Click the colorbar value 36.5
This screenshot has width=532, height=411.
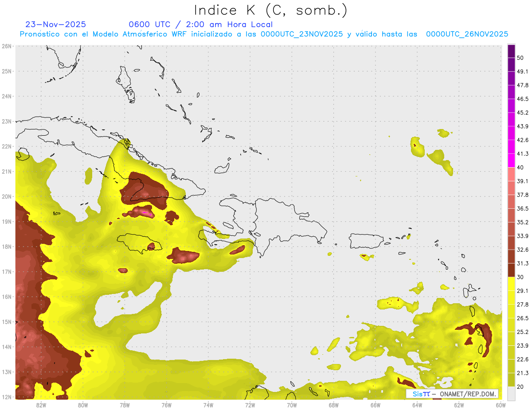(523, 208)
